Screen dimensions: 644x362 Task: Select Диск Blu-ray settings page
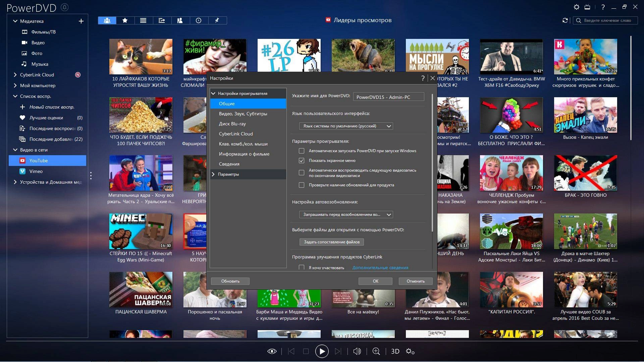[248, 124]
